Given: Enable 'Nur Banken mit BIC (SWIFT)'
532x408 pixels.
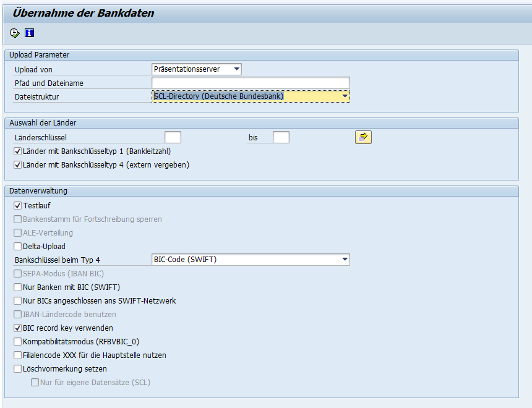Looking at the screenshot, I should click(17, 287).
